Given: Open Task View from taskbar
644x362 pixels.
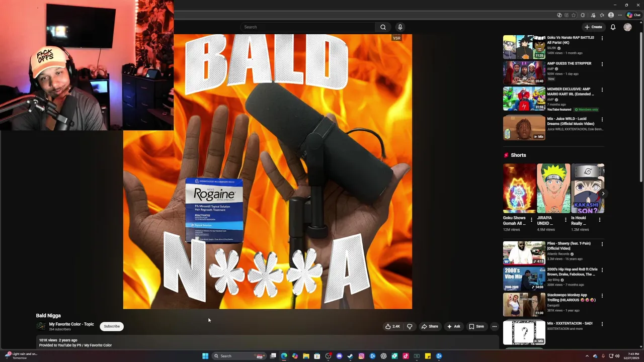Looking at the screenshot, I should coord(273,356).
